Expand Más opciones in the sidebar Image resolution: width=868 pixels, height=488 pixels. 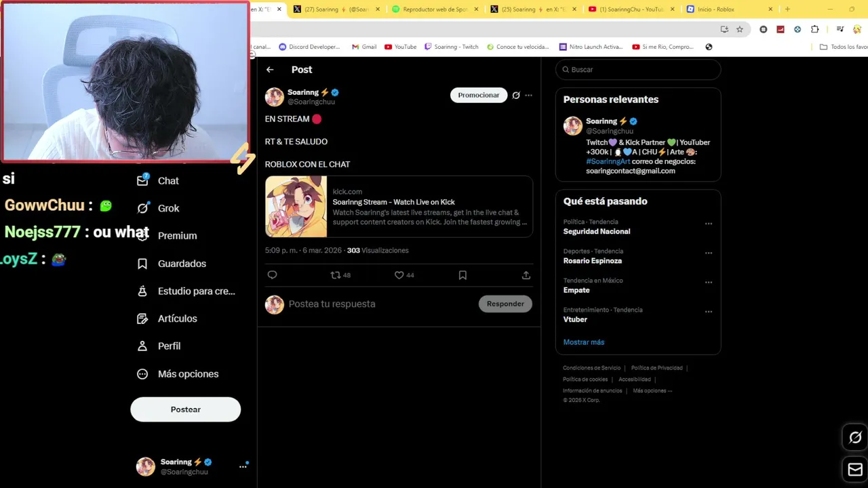pyautogui.click(x=178, y=374)
